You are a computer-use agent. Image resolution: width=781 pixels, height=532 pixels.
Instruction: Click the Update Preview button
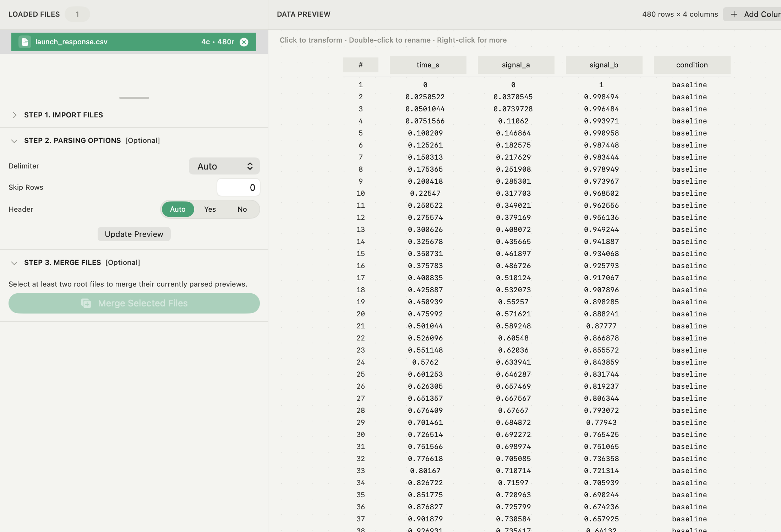(134, 234)
